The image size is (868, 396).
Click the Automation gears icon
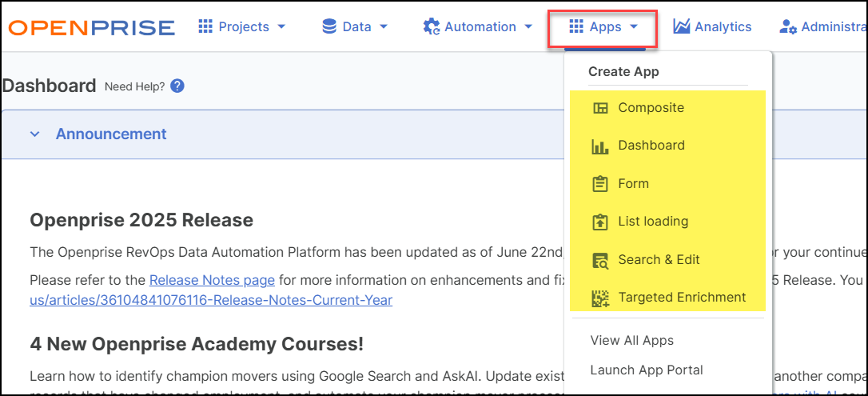coord(432,26)
